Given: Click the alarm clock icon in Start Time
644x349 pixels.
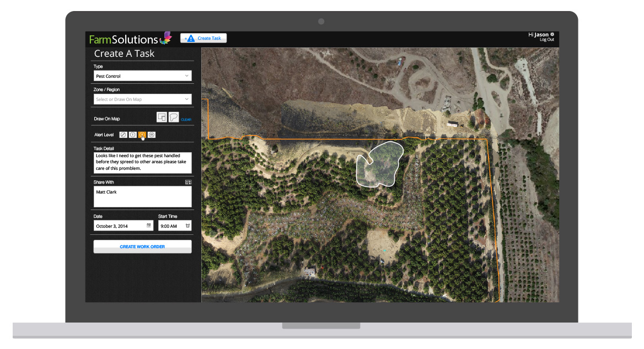Looking at the screenshot, I should [187, 226].
